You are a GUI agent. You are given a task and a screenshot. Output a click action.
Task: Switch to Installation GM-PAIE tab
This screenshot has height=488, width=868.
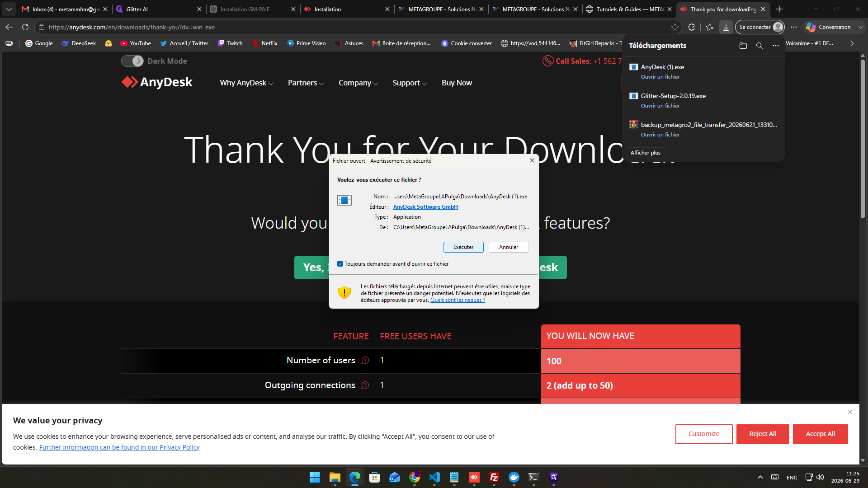coord(253,9)
